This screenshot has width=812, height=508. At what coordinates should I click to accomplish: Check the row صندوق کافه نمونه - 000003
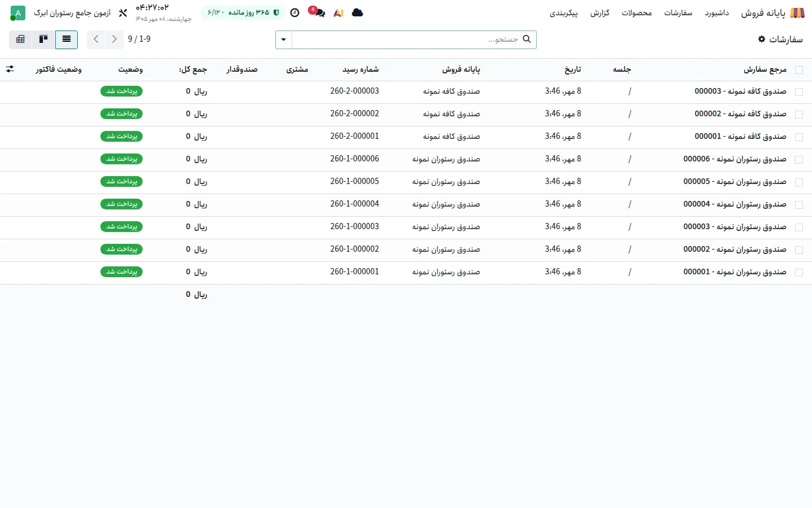point(798,92)
